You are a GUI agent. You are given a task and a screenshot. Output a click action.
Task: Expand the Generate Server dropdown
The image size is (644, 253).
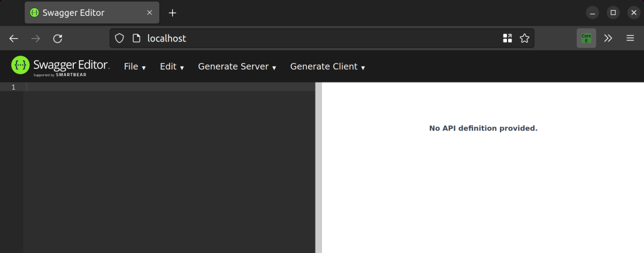(x=237, y=67)
